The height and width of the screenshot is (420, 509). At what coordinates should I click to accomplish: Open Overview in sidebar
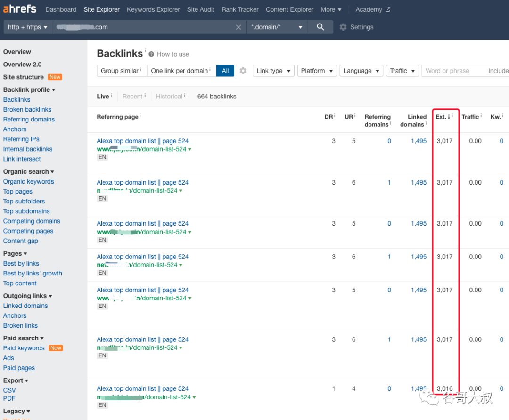(x=17, y=52)
